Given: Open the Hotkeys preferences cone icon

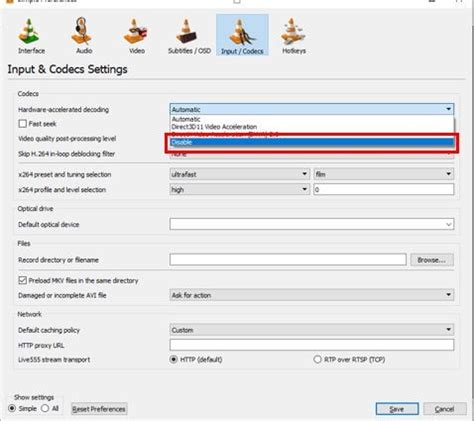Looking at the screenshot, I should click(294, 36).
